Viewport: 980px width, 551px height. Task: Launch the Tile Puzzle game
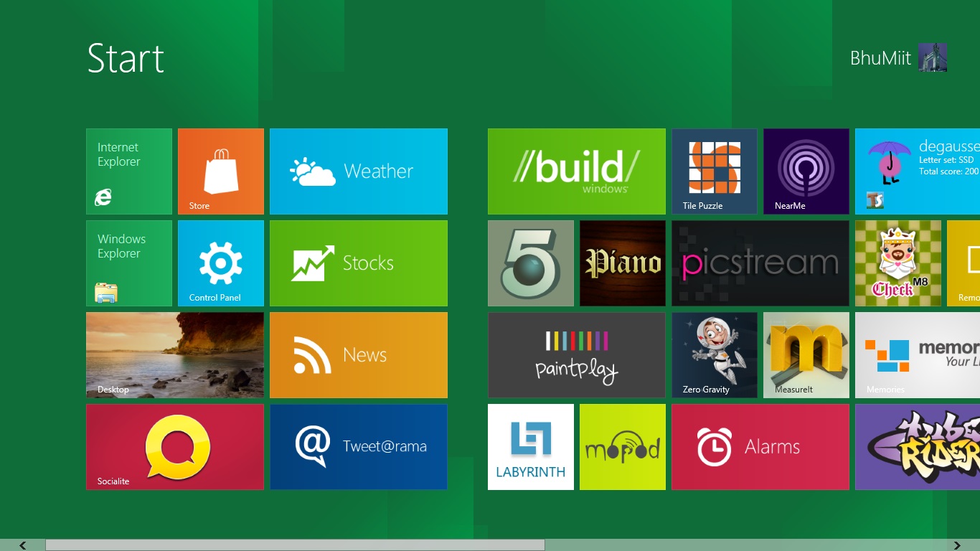click(x=715, y=171)
